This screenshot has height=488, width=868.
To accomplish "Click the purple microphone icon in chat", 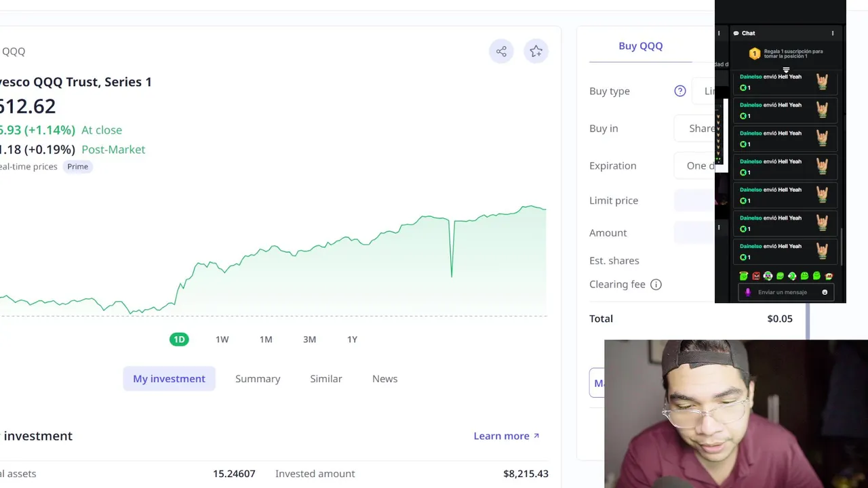I will pos(748,292).
